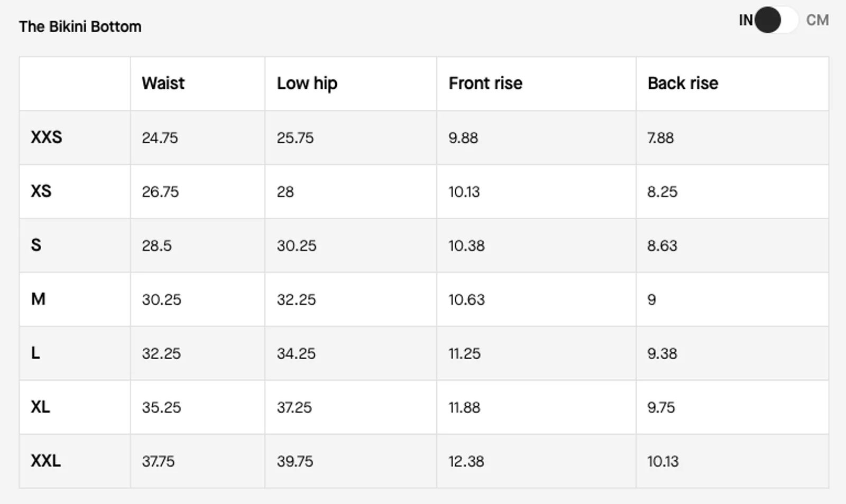Select the XXL size row label
846x504 pixels.
pyautogui.click(x=45, y=461)
